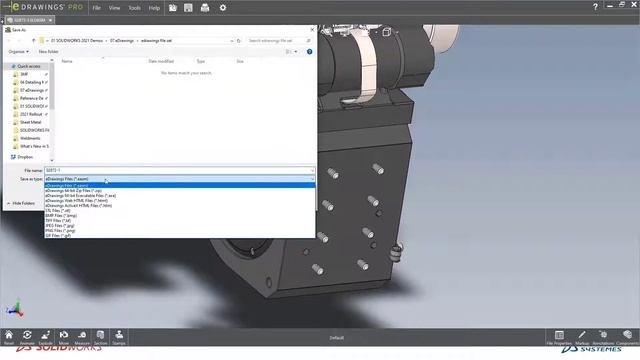Open the Options gear icon
Screen dimensions: 640x360
pos(223,8)
